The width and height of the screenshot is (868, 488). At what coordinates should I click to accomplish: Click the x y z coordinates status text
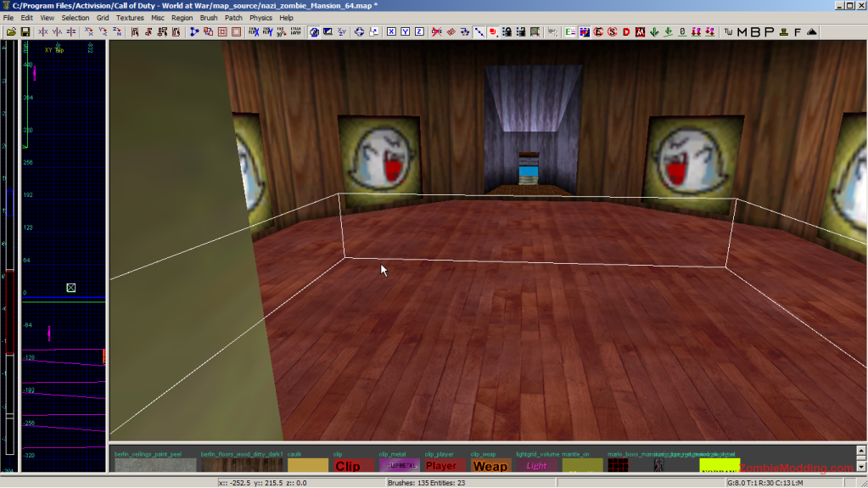click(263, 483)
